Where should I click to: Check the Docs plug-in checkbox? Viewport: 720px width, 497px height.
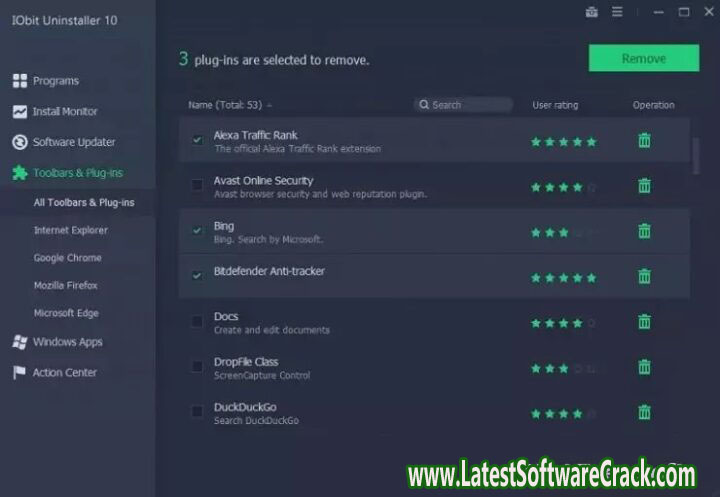[197, 321]
